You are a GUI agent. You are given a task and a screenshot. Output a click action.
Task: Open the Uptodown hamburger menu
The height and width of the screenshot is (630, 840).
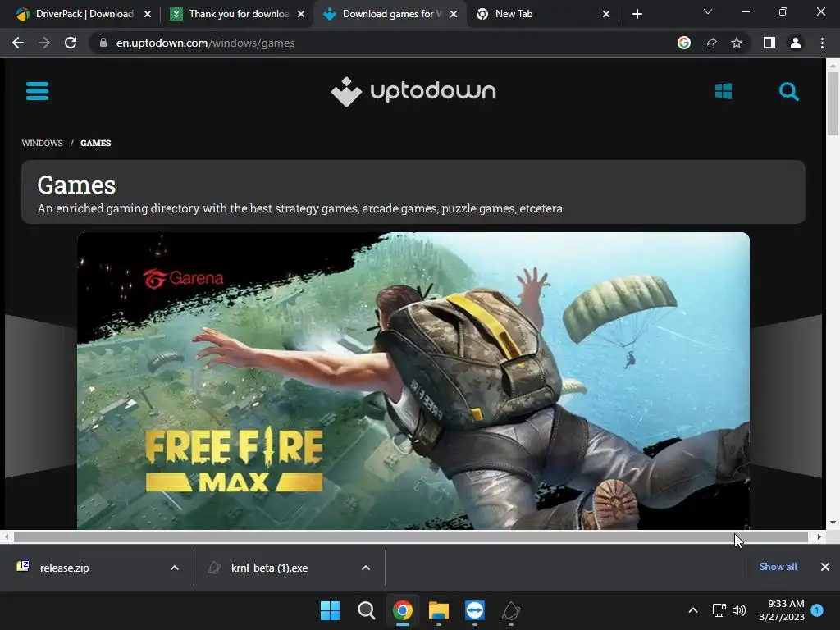point(38,91)
